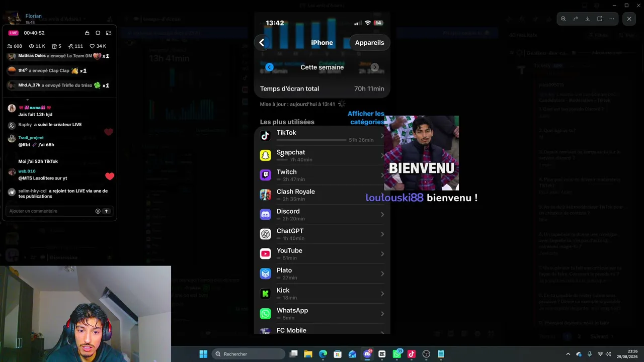Zoom the image with the magnifier icon
Viewport: 644px width, 362px height.
click(563, 19)
